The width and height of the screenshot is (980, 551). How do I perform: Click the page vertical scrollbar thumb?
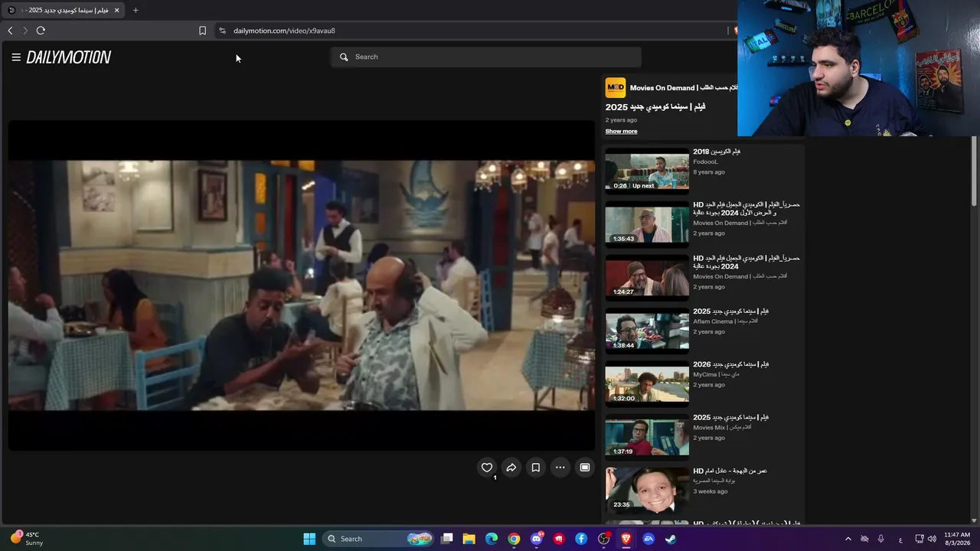(974, 170)
